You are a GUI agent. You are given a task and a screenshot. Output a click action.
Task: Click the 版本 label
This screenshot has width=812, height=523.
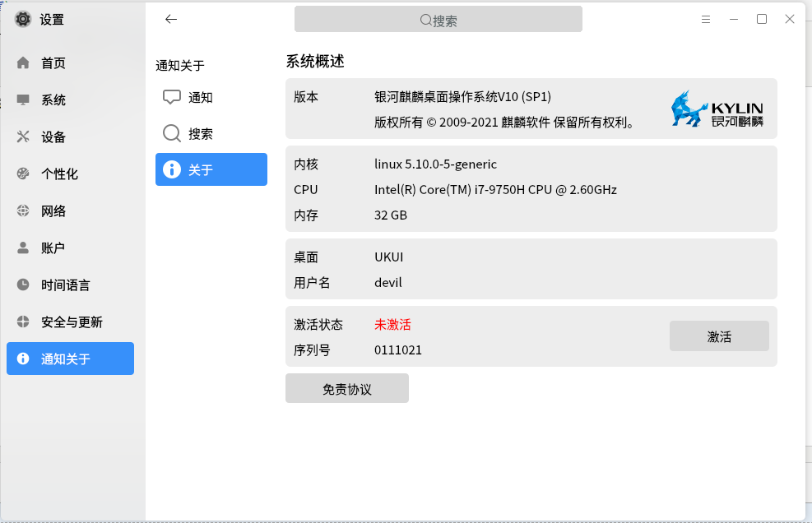pos(305,97)
